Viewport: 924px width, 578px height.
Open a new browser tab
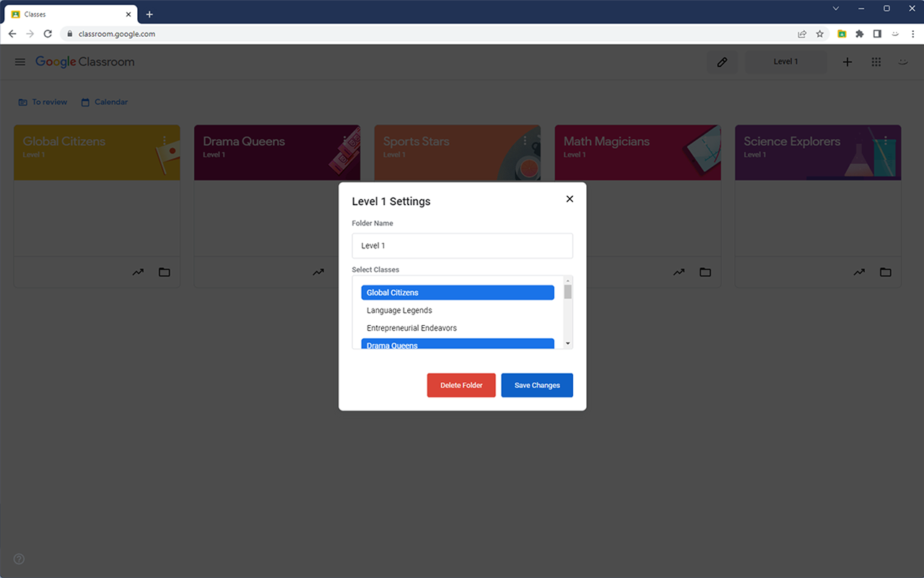pyautogui.click(x=149, y=14)
